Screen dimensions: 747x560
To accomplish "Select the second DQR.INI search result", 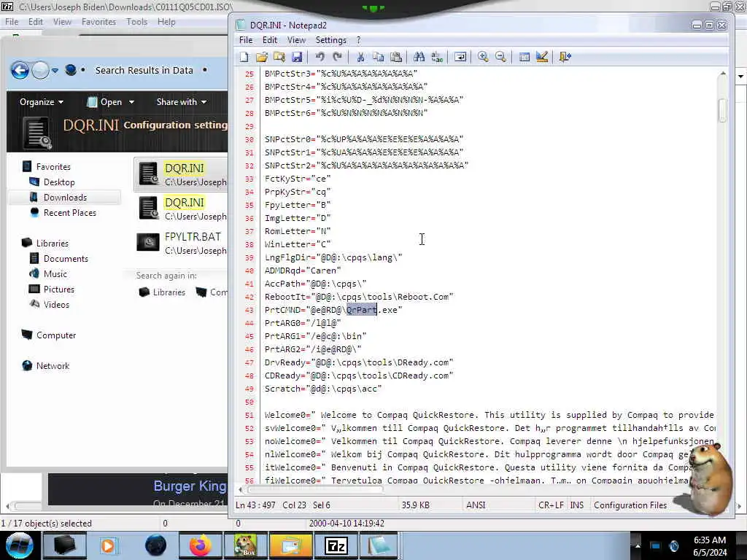I will pyautogui.click(x=181, y=209).
